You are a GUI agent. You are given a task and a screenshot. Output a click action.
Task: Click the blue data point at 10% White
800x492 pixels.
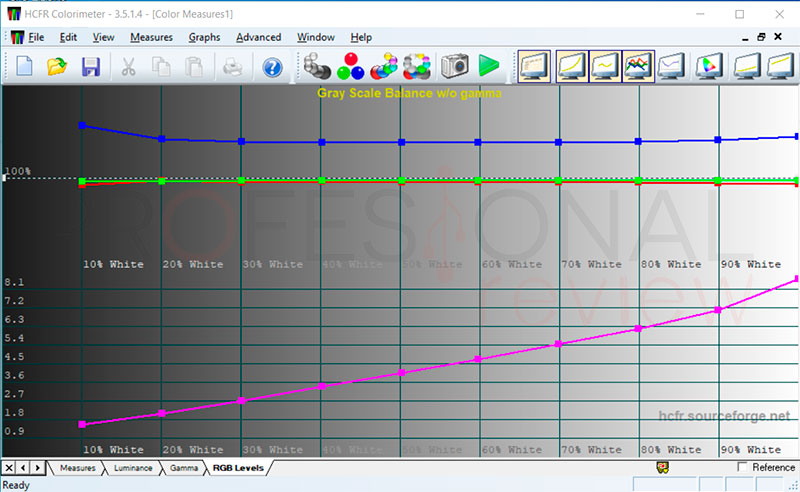coord(82,125)
